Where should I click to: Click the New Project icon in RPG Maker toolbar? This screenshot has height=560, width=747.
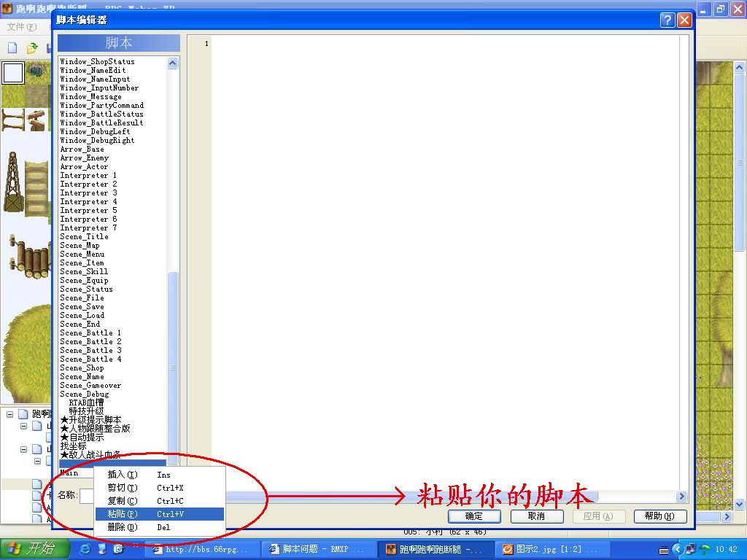[x=12, y=47]
